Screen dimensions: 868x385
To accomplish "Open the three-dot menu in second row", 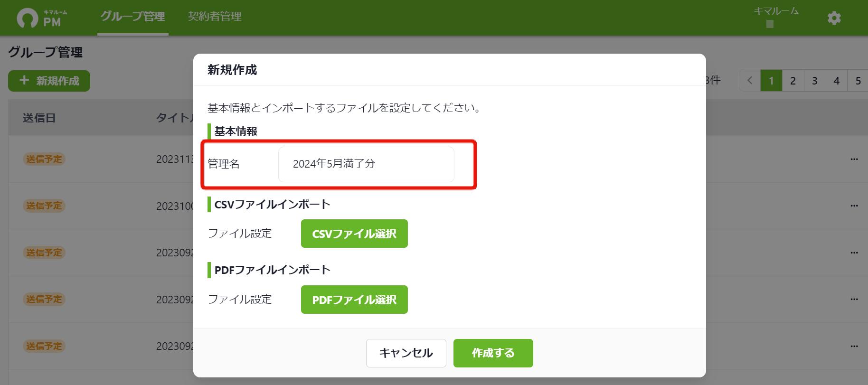I will pyautogui.click(x=854, y=206).
